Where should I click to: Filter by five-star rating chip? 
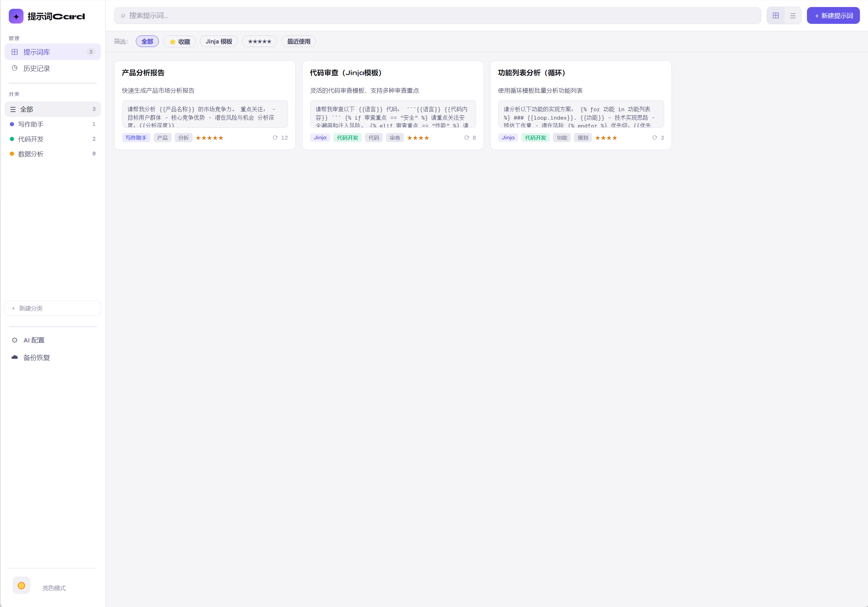click(x=259, y=41)
